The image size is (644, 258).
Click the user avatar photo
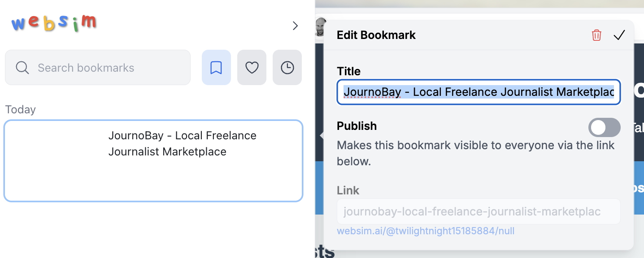tap(320, 28)
